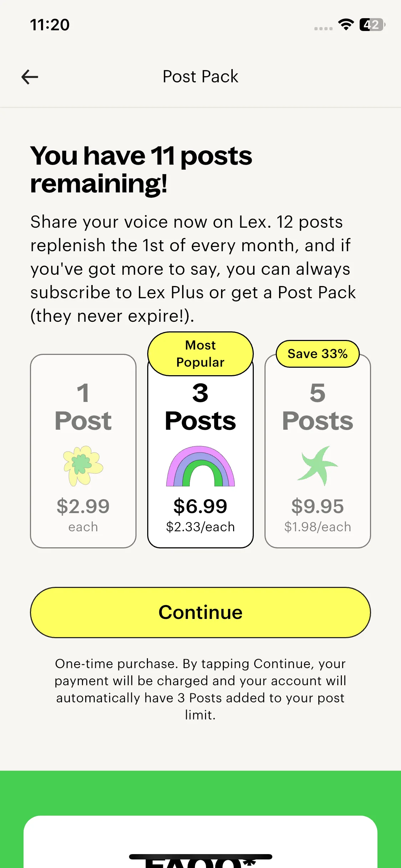Tap the Post Pack header title
401x868 pixels.
200,77
